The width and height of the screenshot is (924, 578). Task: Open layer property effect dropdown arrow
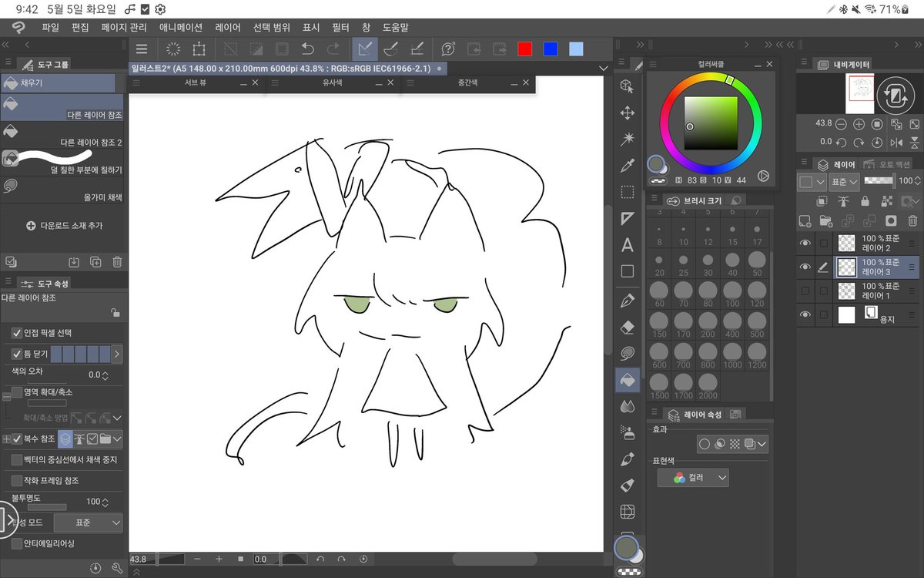tap(762, 444)
